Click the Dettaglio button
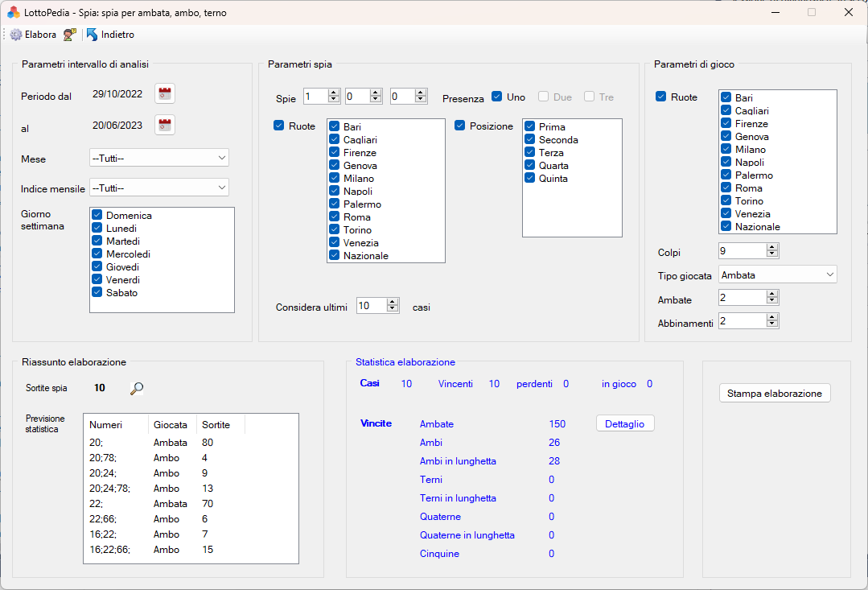 point(625,424)
